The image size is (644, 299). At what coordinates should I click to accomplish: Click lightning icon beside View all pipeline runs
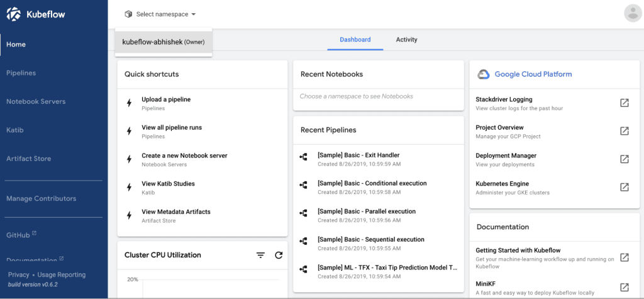[129, 131]
